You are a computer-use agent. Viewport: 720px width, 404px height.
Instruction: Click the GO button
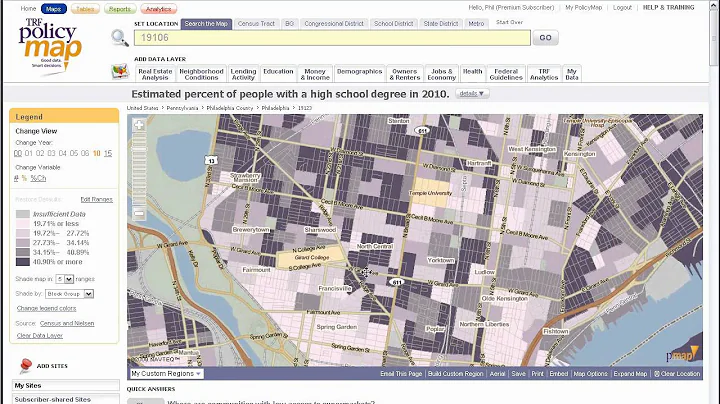pos(546,38)
